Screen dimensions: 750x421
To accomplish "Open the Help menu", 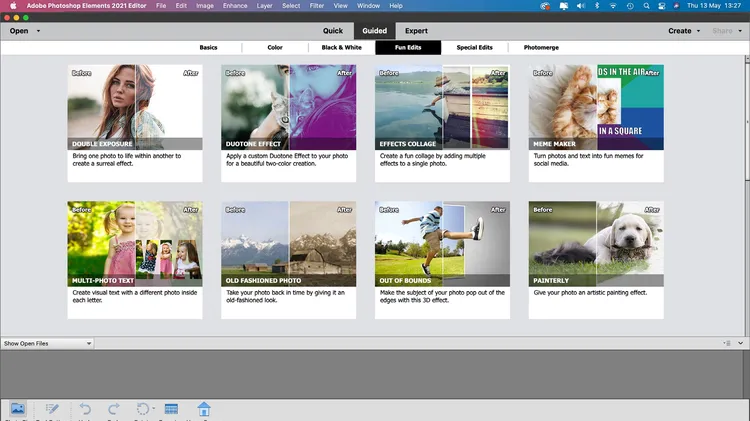I will coord(396,6).
